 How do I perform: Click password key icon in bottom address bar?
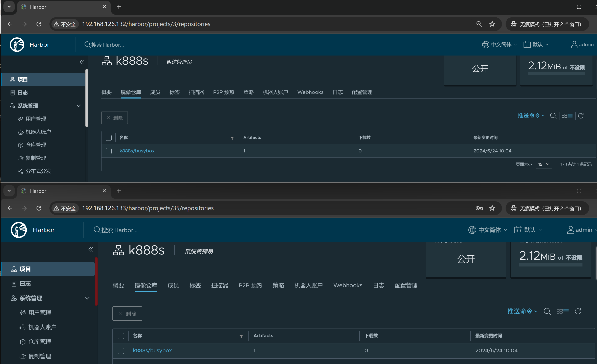pos(479,208)
